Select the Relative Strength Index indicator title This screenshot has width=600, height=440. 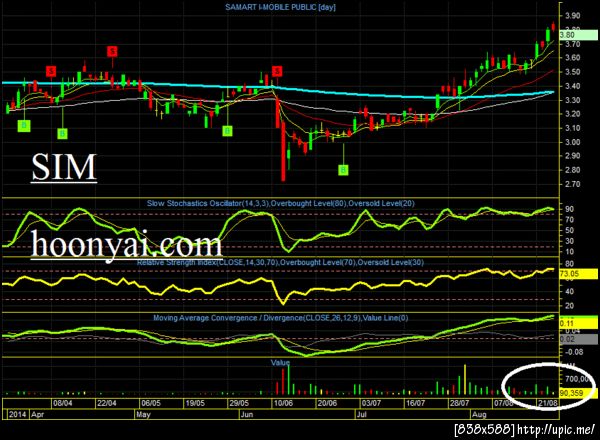[x=280, y=262]
